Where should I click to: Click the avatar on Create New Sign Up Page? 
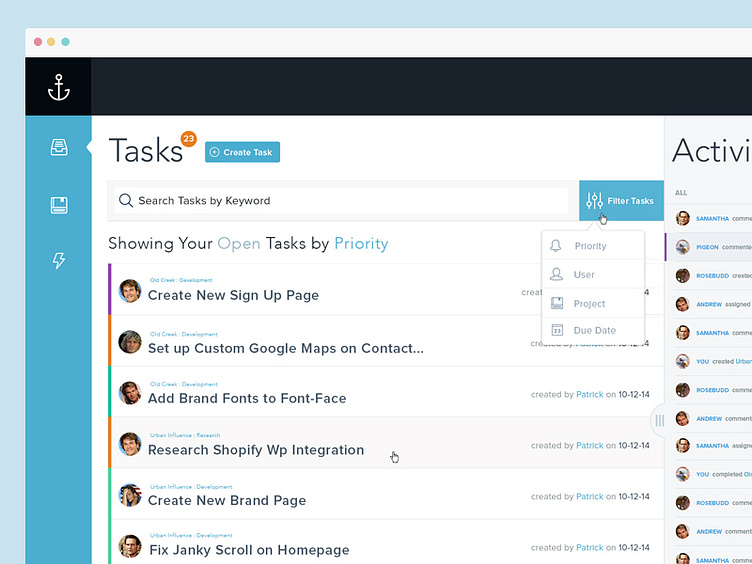coord(129,291)
